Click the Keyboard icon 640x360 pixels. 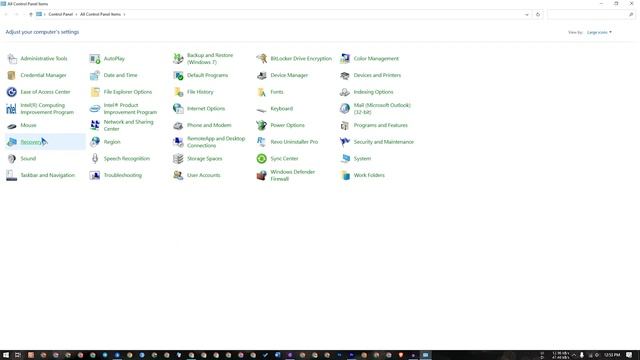pos(262,109)
